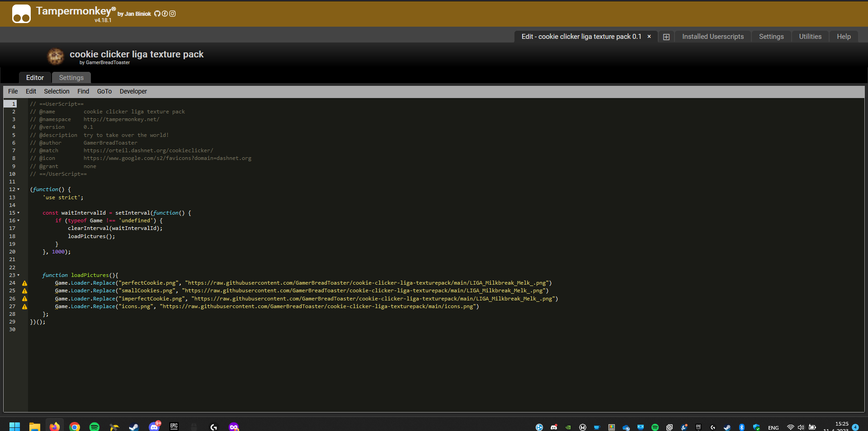This screenshot has height=431, width=868.
Task: Click the warning icon on line 24
Action: tap(24, 283)
